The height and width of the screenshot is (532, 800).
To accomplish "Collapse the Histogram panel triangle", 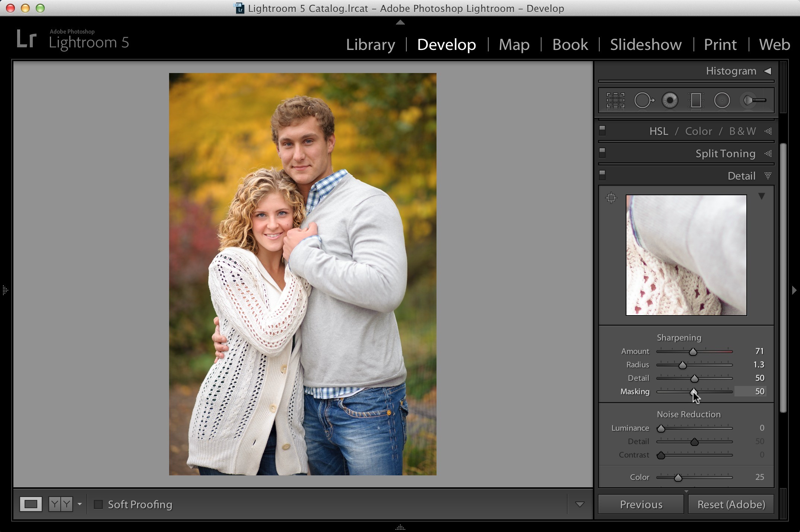I will tap(768, 71).
